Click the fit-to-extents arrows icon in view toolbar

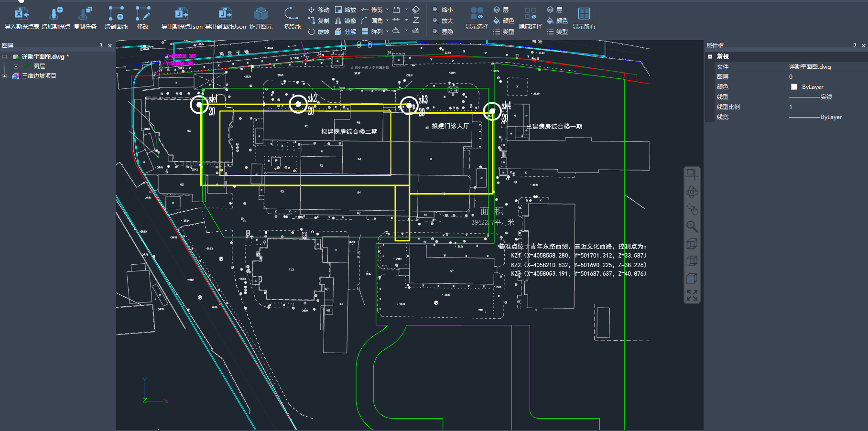point(692,295)
